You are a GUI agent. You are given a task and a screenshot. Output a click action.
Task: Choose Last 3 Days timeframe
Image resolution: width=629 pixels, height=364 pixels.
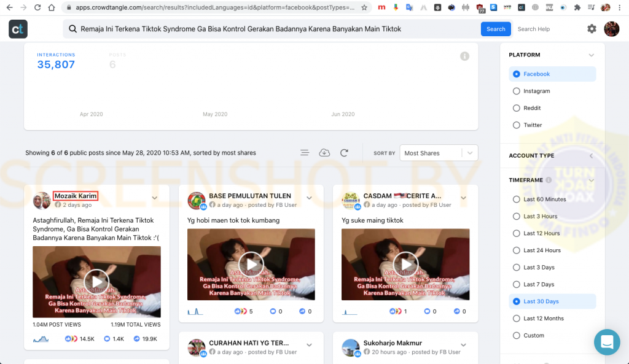516,268
